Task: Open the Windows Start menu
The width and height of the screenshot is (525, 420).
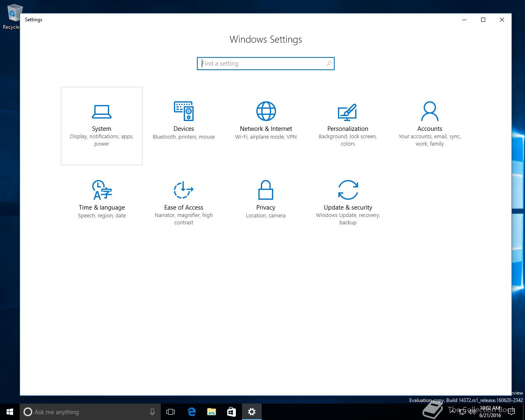Action: [10, 412]
